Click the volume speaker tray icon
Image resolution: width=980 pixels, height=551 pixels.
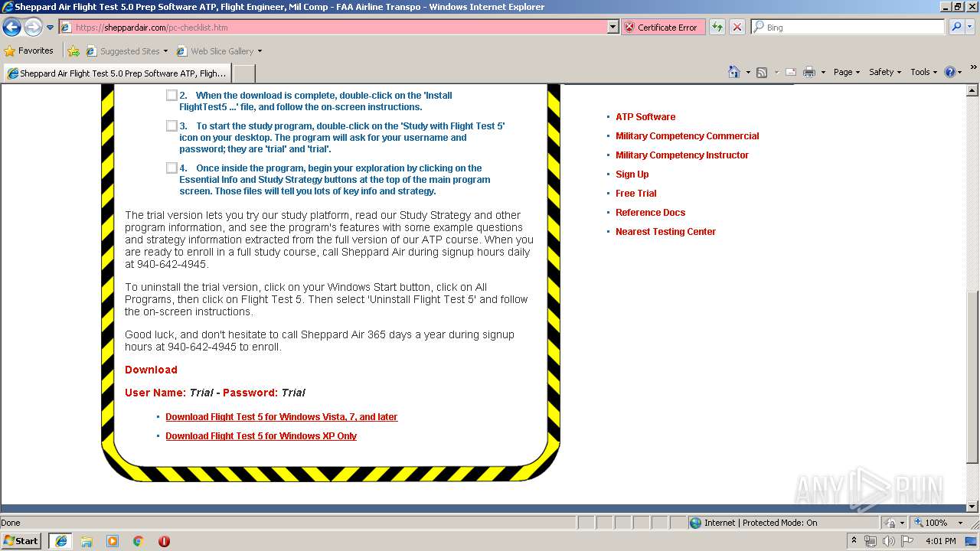[x=887, y=541]
